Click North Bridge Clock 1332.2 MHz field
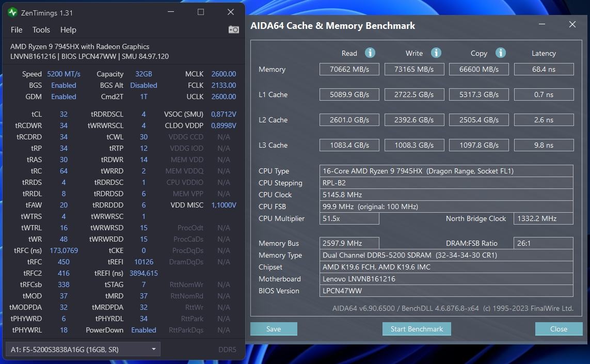Viewport: 590px width, 364px height. (544, 219)
